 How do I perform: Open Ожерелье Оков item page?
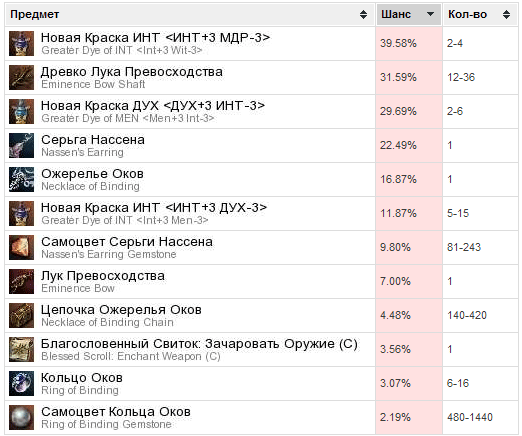point(92,174)
